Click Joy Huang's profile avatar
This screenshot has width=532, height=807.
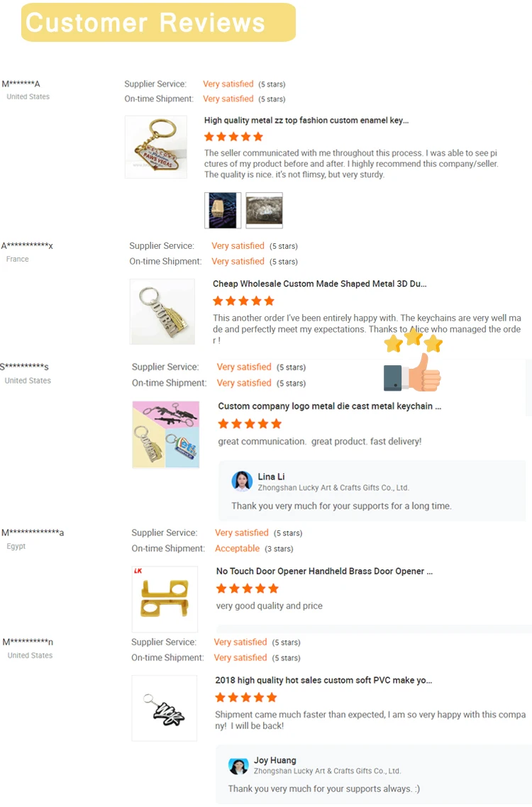coord(238,766)
